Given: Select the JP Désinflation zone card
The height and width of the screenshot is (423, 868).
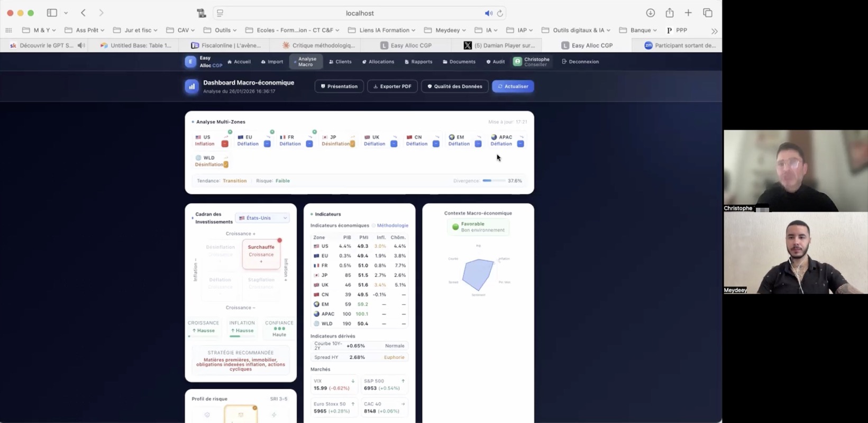Looking at the screenshot, I should pyautogui.click(x=337, y=140).
